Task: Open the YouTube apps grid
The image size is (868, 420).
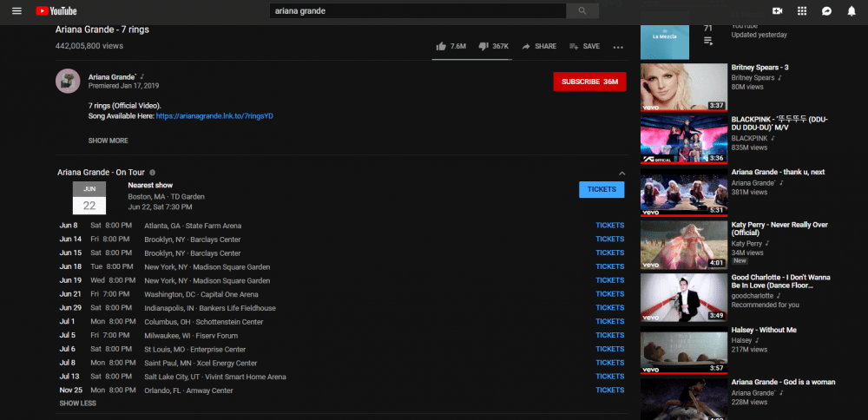Action: click(801, 11)
